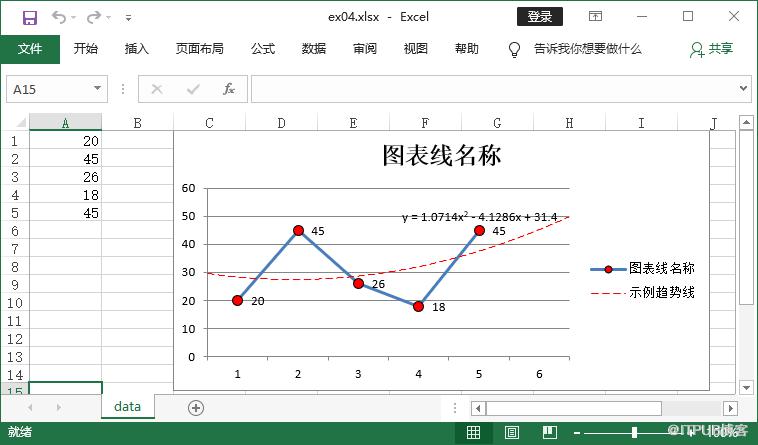Click inside the formula bar input

[495, 89]
